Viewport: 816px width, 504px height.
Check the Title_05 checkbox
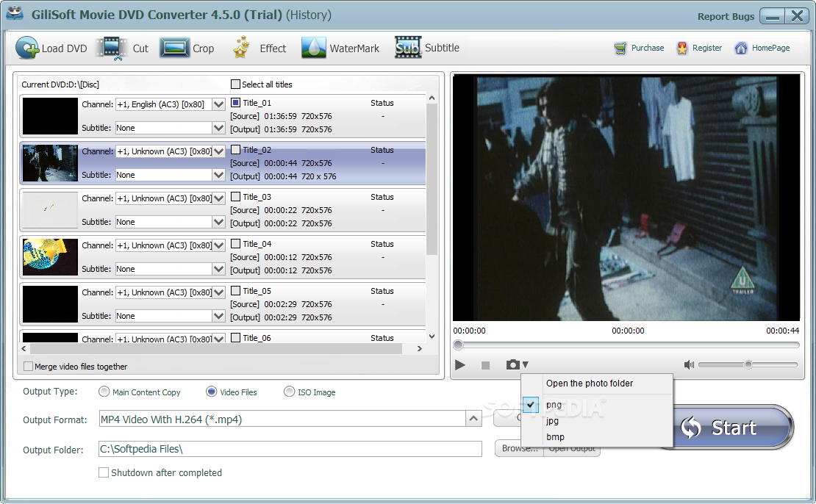235,290
